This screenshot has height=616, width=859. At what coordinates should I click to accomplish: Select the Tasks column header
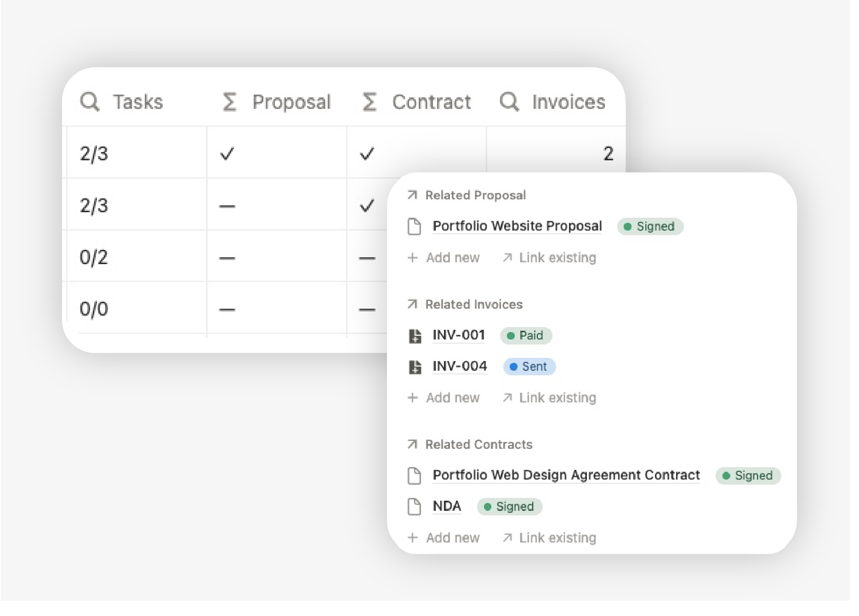point(138,102)
